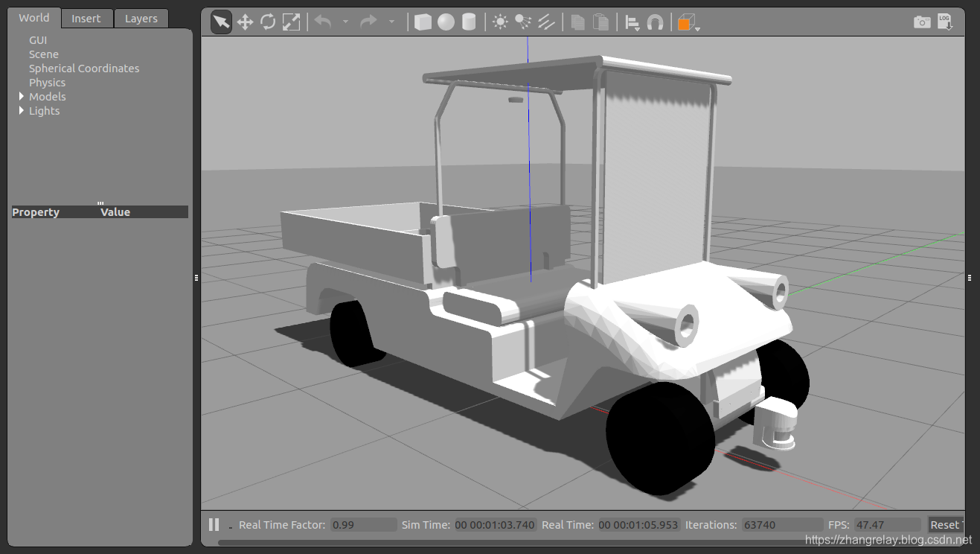Viewport: 980px width, 554px height.
Task: Activate the translate mode tool
Action: (x=245, y=22)
